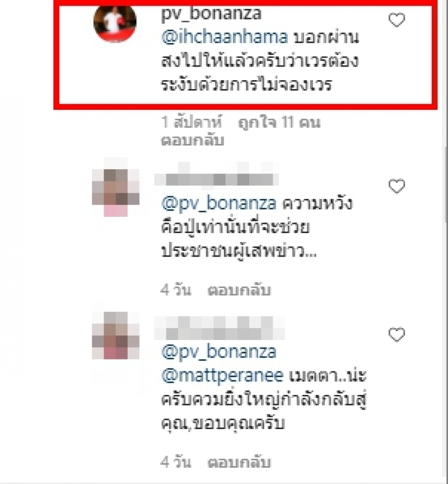Screen dimensions: 448x484
Task: Reply to the ความหวัง comment via ตอบกลับ
Action: click(x=239, y=290)
